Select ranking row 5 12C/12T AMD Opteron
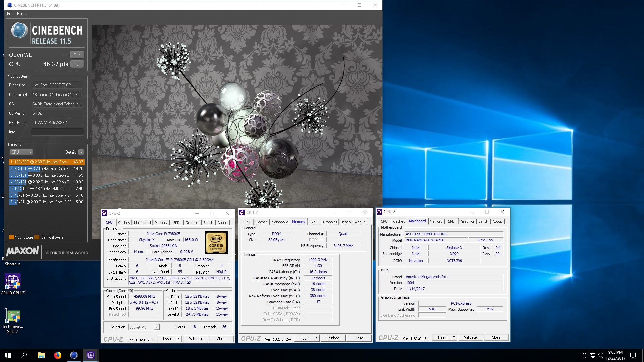 click(x=46, y=189)
